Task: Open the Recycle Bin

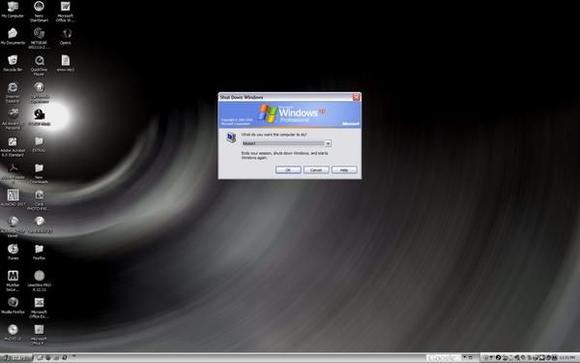Action: coord(13,63)
